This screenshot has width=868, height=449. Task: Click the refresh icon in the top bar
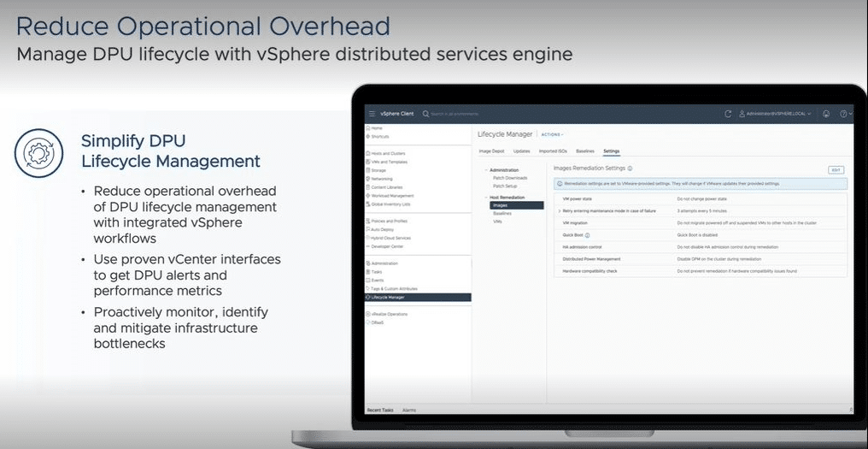tap(728, 114)
